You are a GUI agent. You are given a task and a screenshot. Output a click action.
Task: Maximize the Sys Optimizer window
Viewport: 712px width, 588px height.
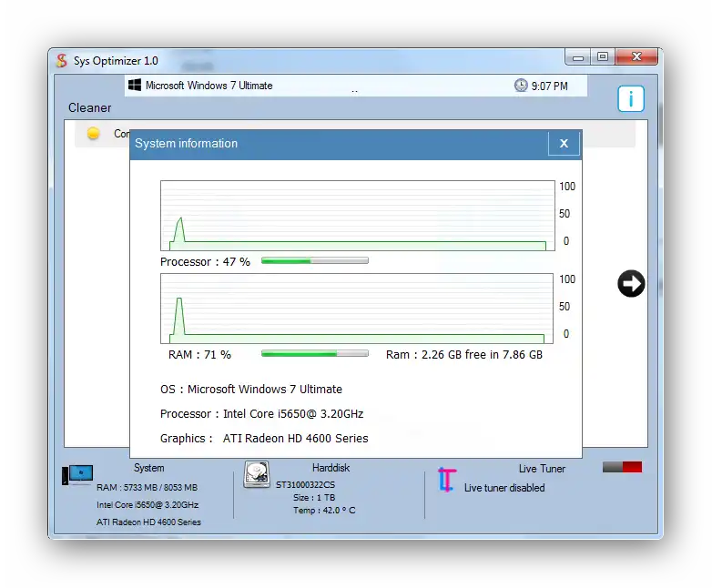click(x=603, y=56)
